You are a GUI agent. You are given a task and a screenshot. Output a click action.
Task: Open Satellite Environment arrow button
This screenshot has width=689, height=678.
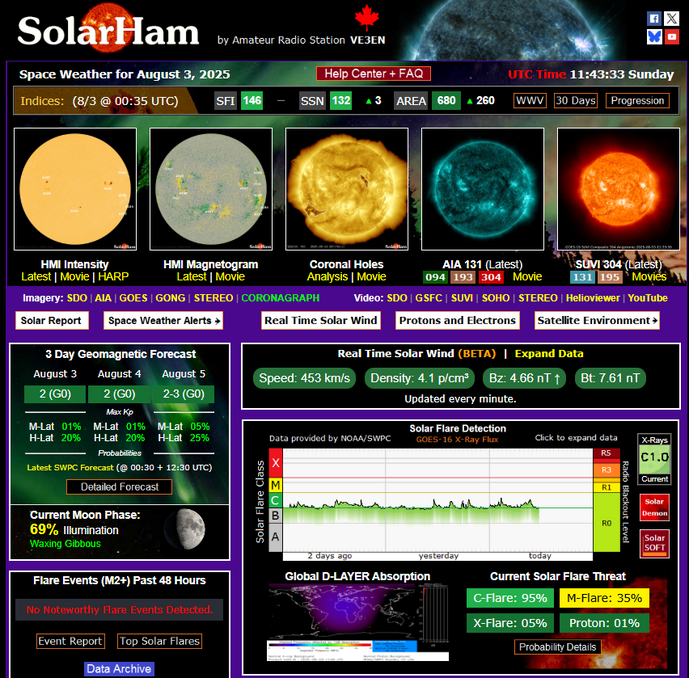tap(597, 320)
